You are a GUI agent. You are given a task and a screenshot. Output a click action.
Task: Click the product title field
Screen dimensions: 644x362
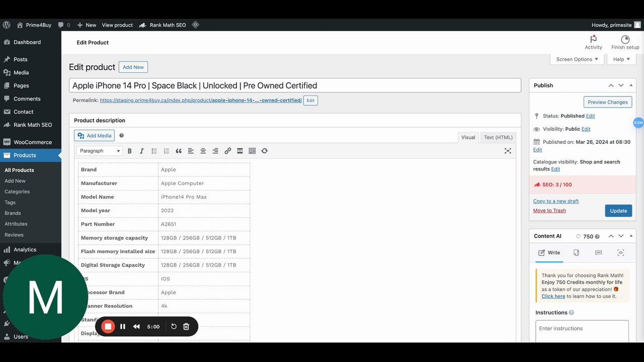295,85
